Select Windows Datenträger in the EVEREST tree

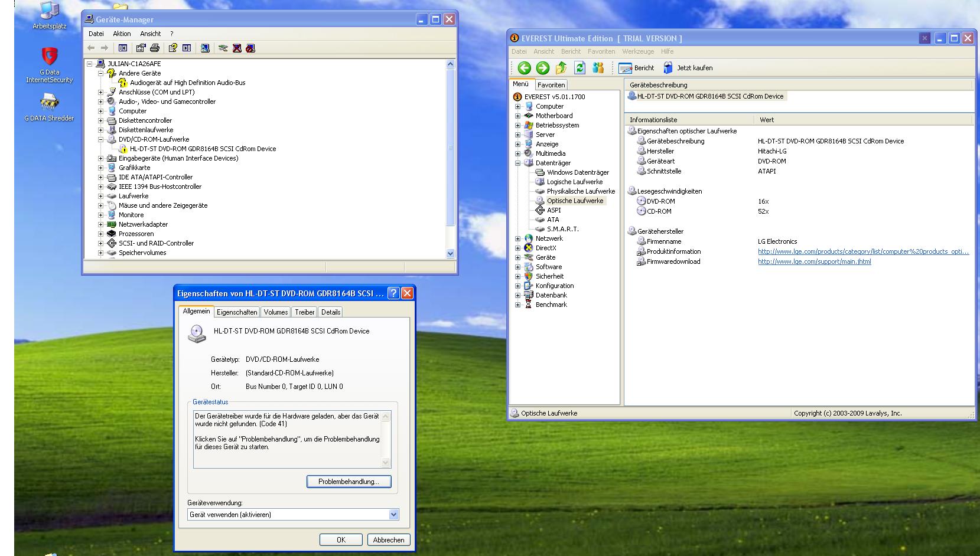pyautogui.click(x=578, y=172)
